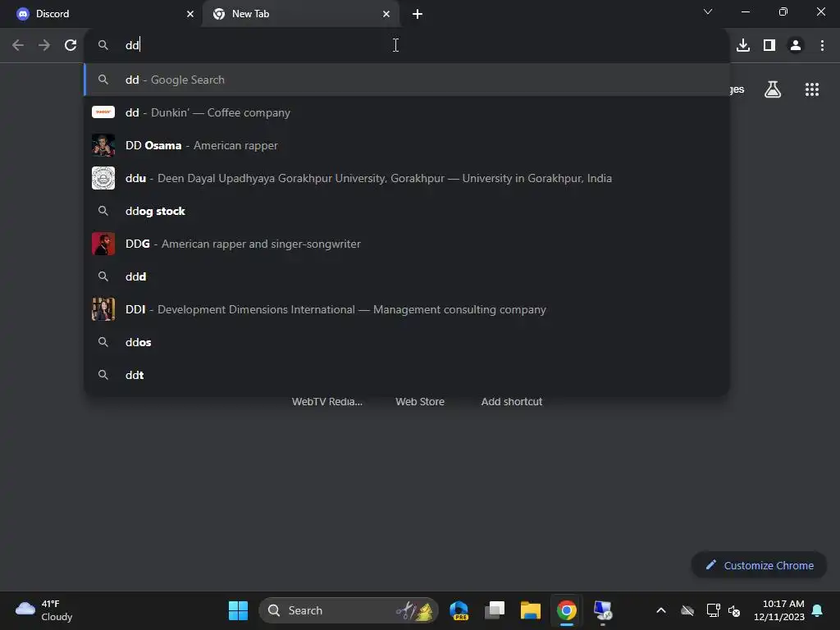This screenshot has width=840, height=630.
Task: Click the Customize Chrome button
Action: coord(759,565)
